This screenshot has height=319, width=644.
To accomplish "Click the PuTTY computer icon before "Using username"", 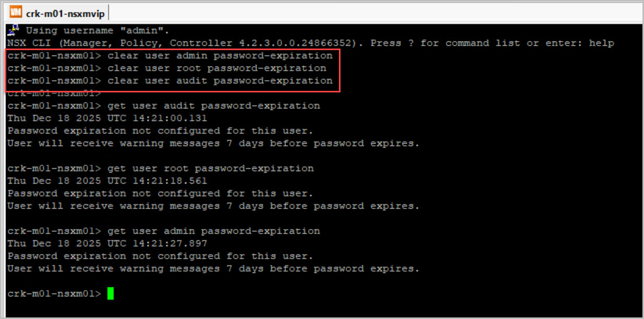I will (x=15, y=30).
